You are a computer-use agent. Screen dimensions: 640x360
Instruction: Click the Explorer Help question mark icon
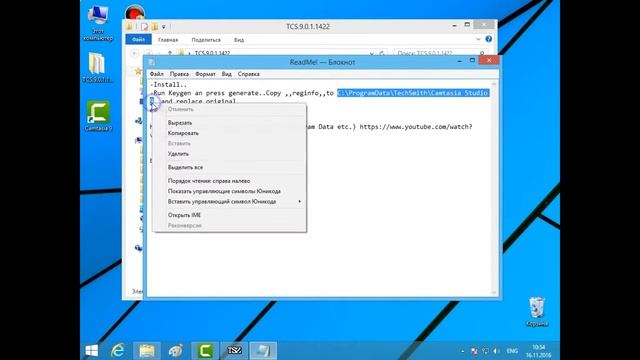tap(489, 39)
